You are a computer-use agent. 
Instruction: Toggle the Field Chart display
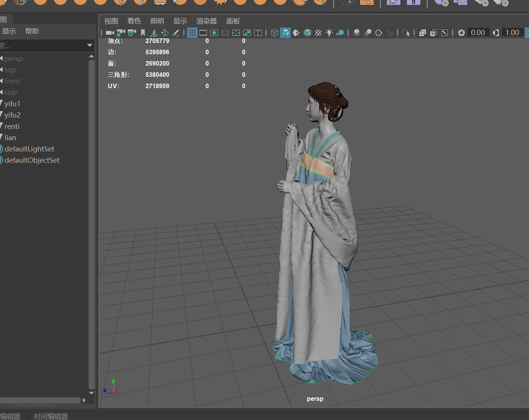pyautogui.click(x=236, y=33)
